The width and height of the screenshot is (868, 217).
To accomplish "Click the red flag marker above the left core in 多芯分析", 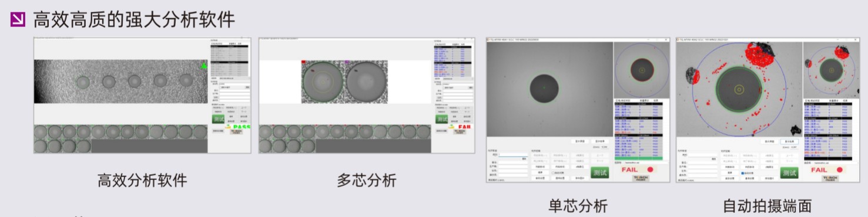I will tap(303, 61).
